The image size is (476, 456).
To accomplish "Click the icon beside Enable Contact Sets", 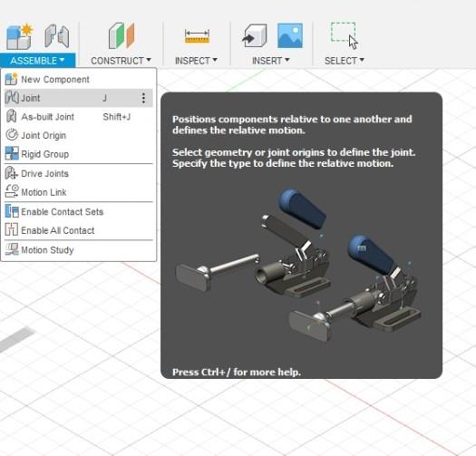I will tap(12, 211).
